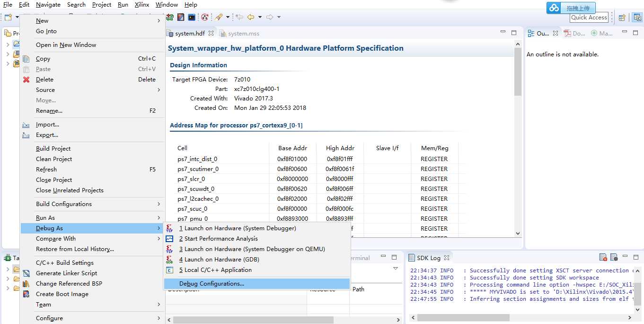The height and width of the screenshot is (324, 644).
Task: Select the Make Target view tab icon
Action: [x=594, y=33]
